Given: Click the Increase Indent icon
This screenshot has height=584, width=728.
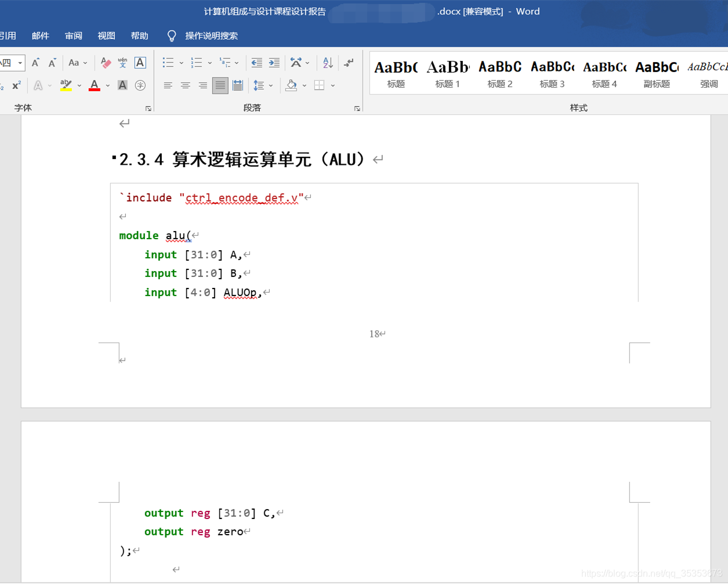Looking at the screenshot, I should pyautogui.click(x=274, y=63).
